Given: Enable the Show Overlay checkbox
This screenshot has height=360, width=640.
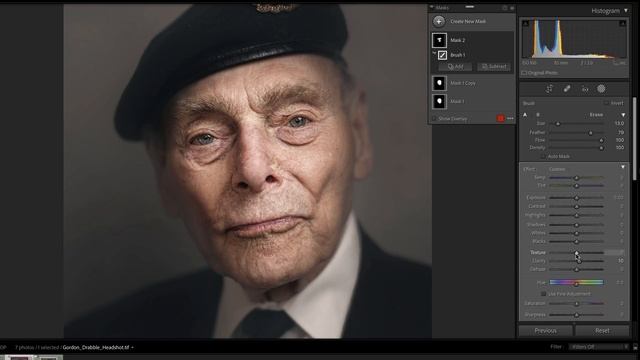Looking at the screenshot, I should (x=434, y=119).
